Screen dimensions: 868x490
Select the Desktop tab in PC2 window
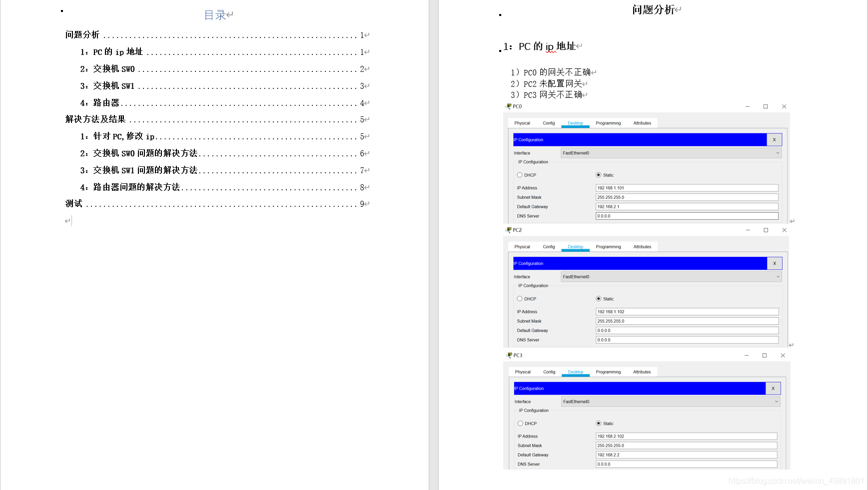575,247
